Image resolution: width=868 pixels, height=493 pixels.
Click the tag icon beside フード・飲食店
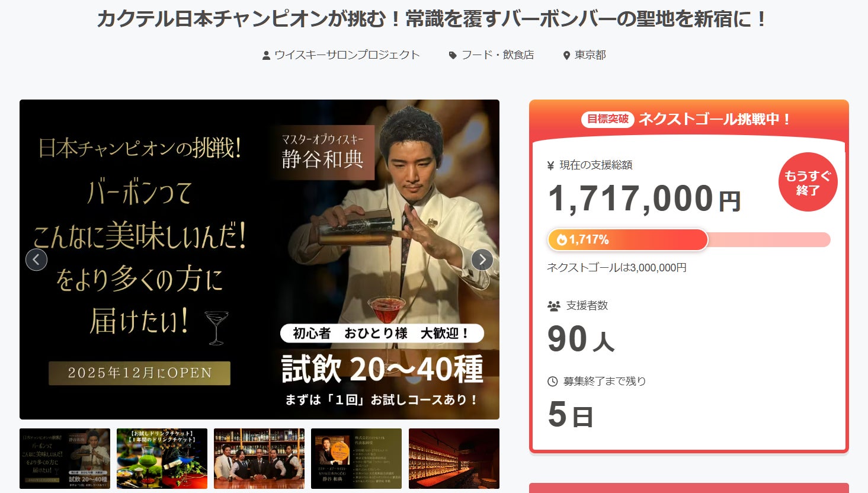(453, 55)
